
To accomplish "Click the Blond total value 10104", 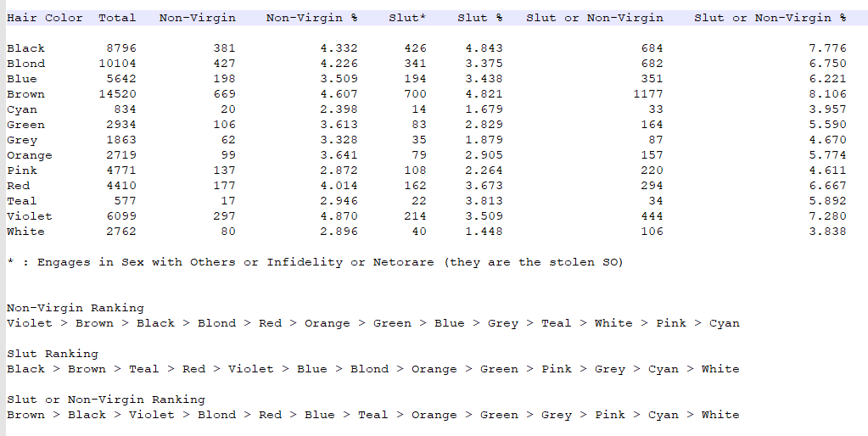I will (117, 64).
